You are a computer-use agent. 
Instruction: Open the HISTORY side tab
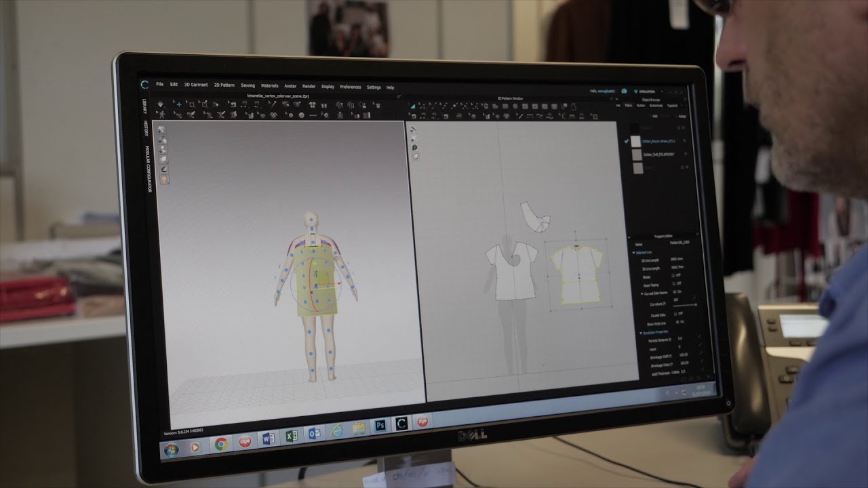pos(145,129)
